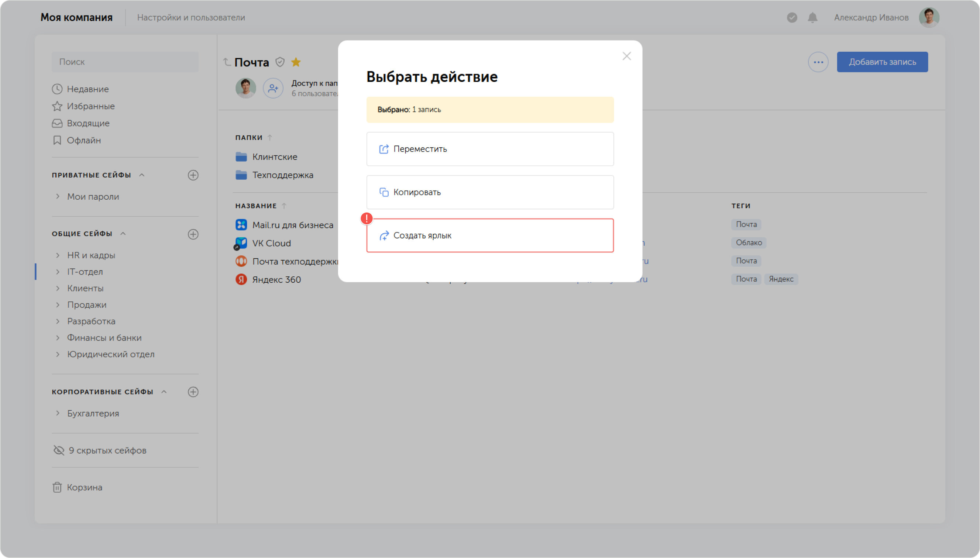Click the Яндекс tag
The image size is (980, 558).
click(781, 279)
